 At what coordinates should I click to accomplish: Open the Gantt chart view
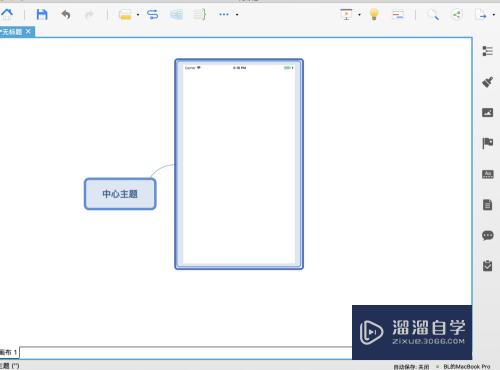click(398, 15)
